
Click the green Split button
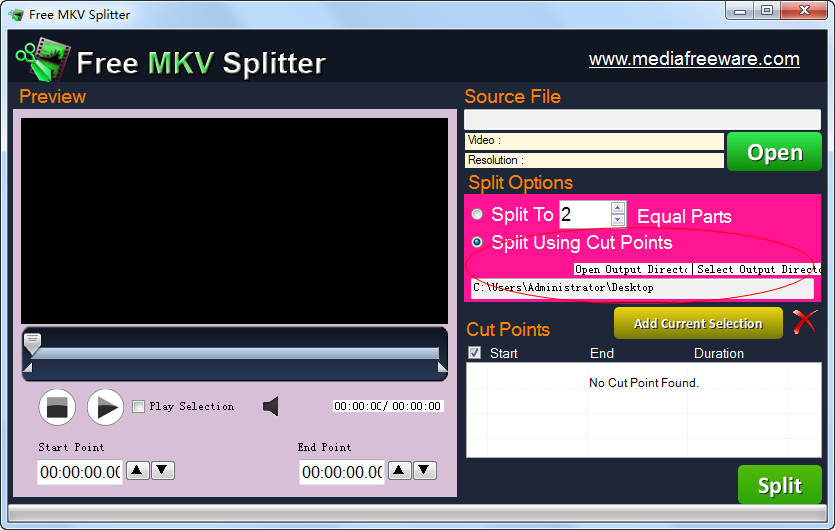click(780, 485)
